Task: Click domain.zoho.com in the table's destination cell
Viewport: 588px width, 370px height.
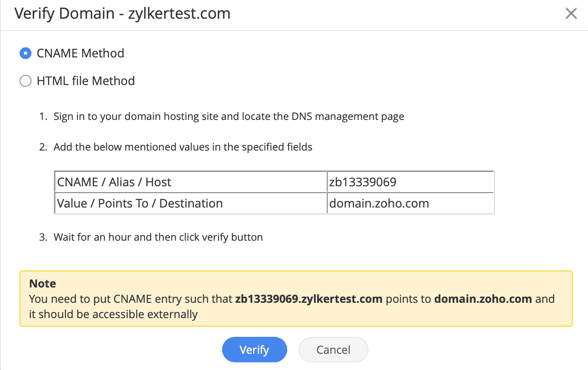Action: (379, 203)
